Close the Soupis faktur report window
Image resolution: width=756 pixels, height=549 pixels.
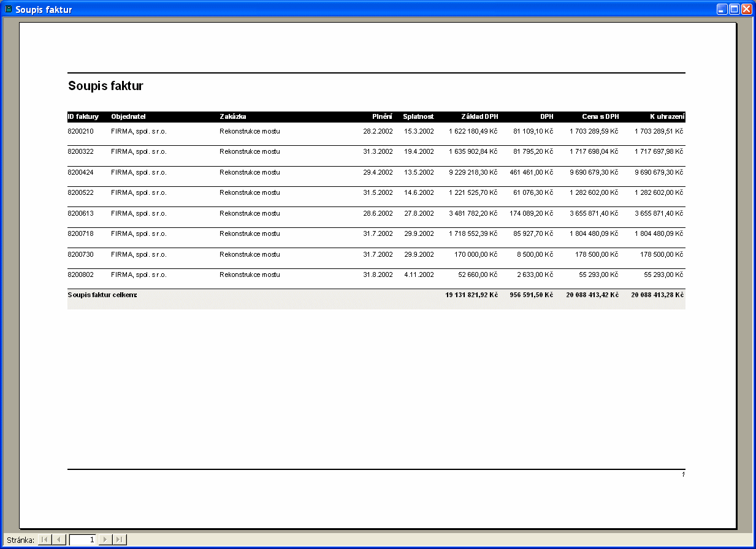746,9
